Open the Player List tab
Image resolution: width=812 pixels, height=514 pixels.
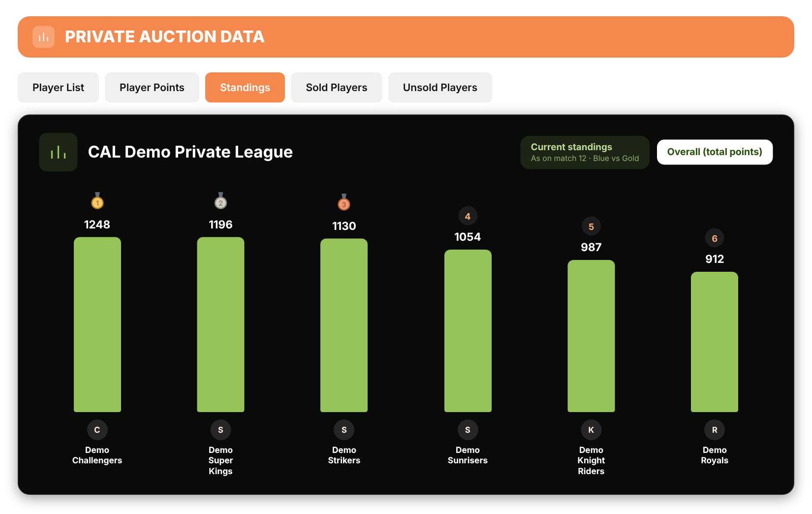[58, 88]
